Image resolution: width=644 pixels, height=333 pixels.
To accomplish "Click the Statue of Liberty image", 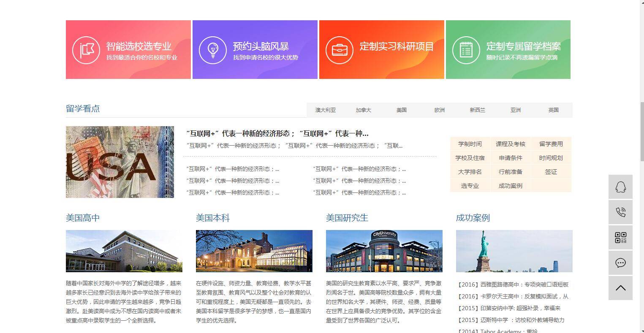I will click(514, 251).
